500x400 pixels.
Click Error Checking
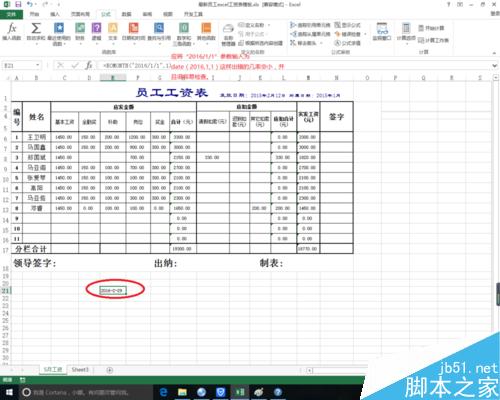(x=350, y=34)
